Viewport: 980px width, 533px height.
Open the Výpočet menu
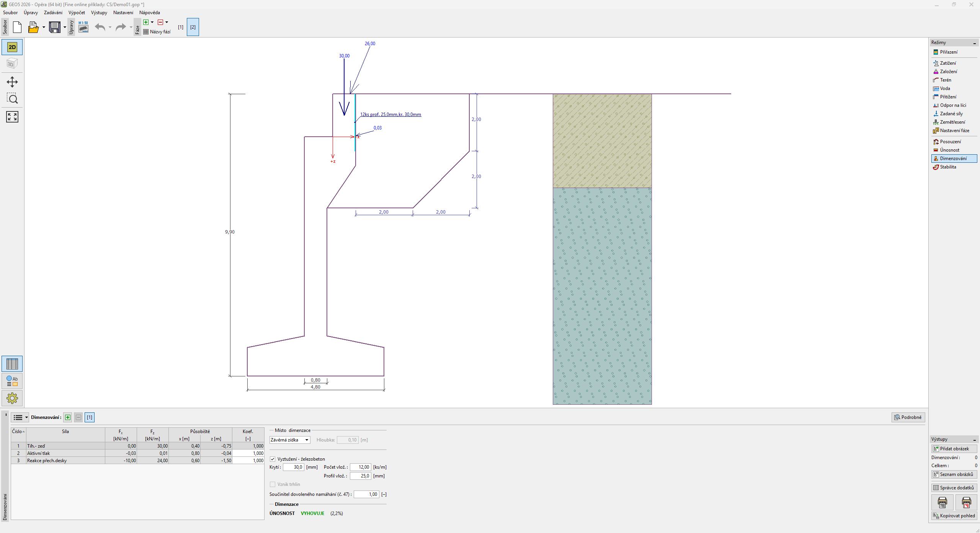(x=77, y=13)
